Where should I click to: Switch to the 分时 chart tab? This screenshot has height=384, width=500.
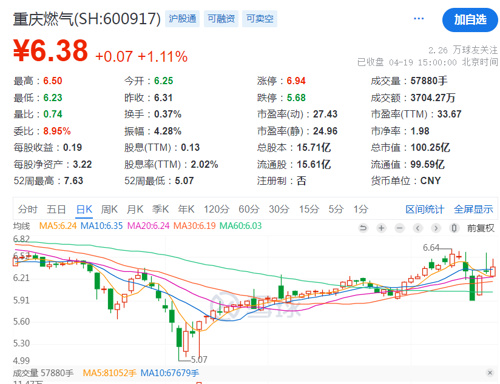point(28,209)
